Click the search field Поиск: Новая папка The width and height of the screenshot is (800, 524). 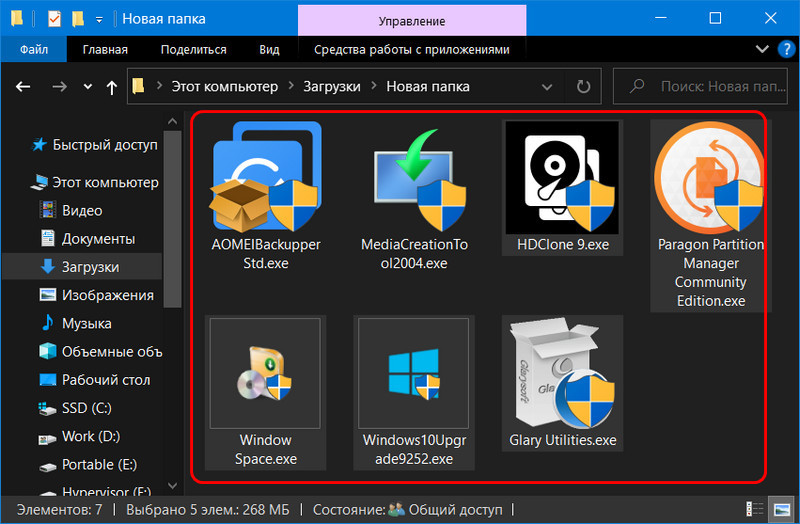pyautogui.click(x=700, y=86)
